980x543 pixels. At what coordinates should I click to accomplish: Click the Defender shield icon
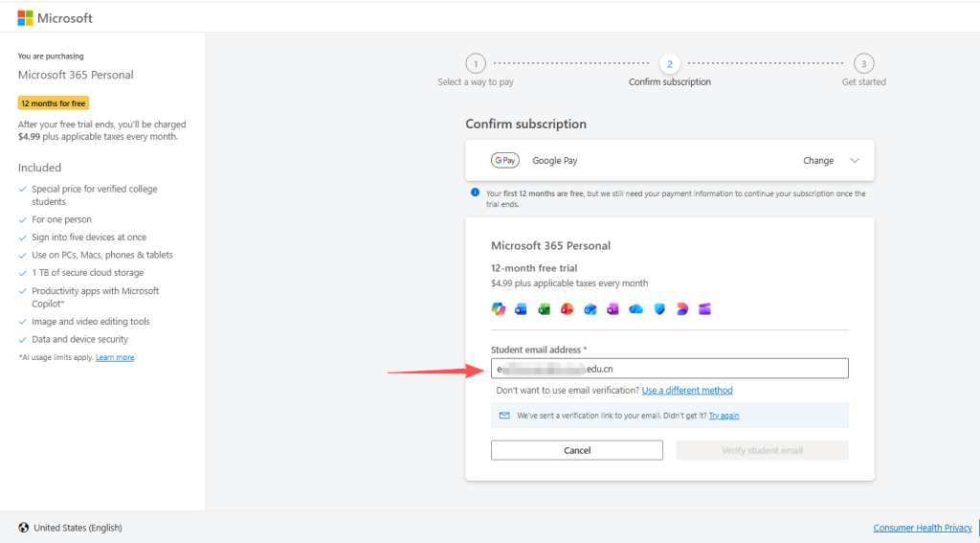pyautogui.click(x=658, y=308)
